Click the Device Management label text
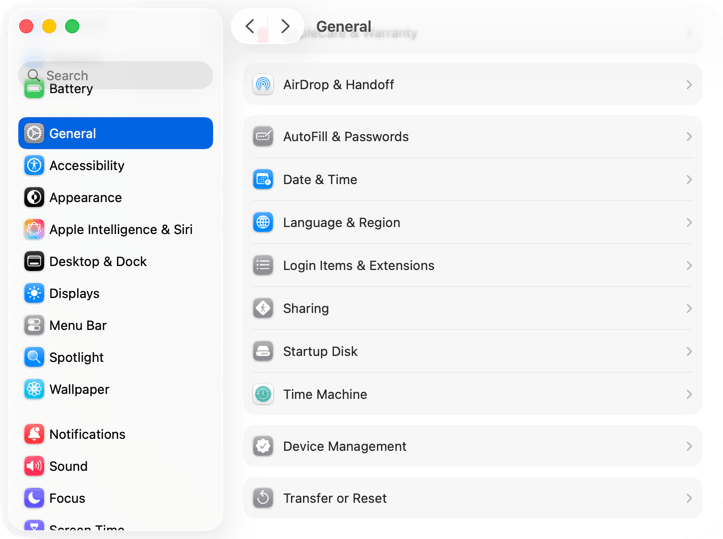Viewport: 723px width, 539px height. coord(344,446)
